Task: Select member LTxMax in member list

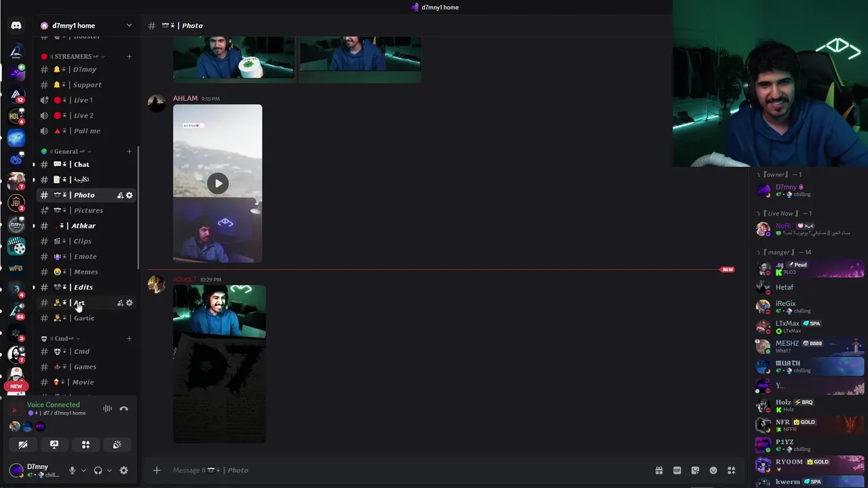Action: pos(810,327)
